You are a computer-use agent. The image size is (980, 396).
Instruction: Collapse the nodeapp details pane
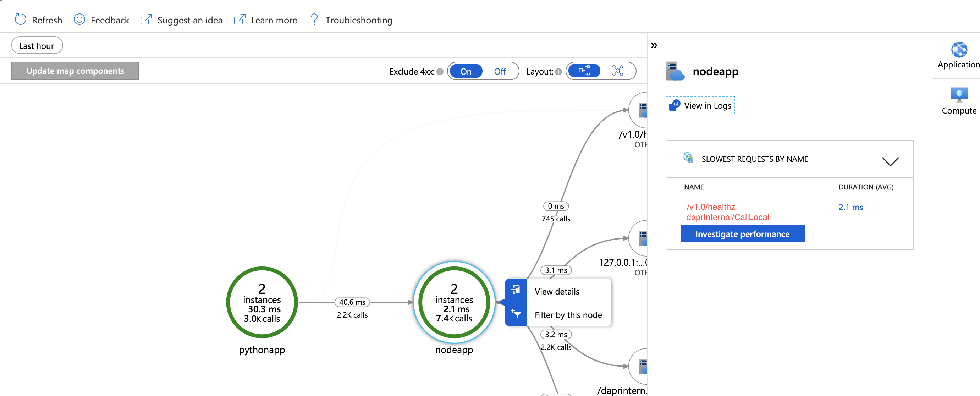click(x=655, y=45)
